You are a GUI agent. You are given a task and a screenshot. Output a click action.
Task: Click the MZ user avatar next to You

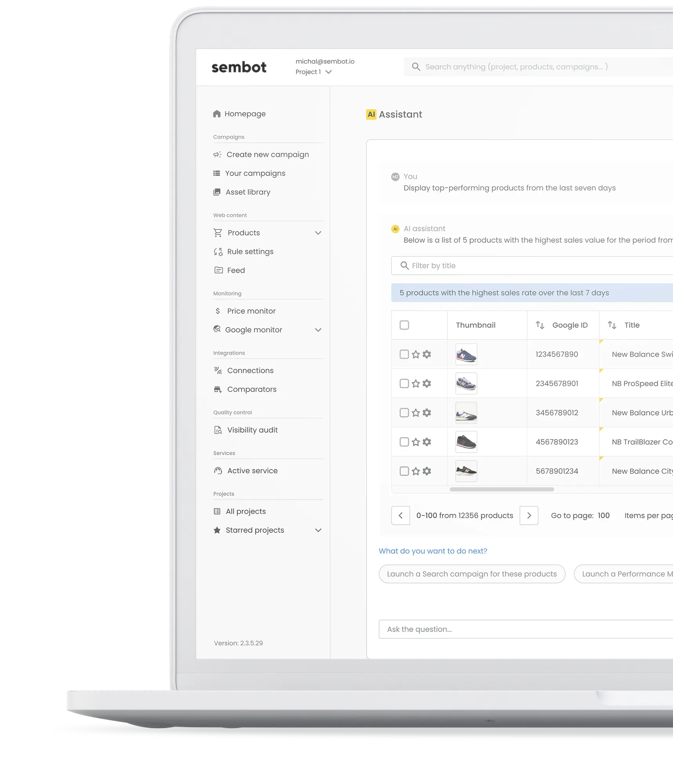395,177
